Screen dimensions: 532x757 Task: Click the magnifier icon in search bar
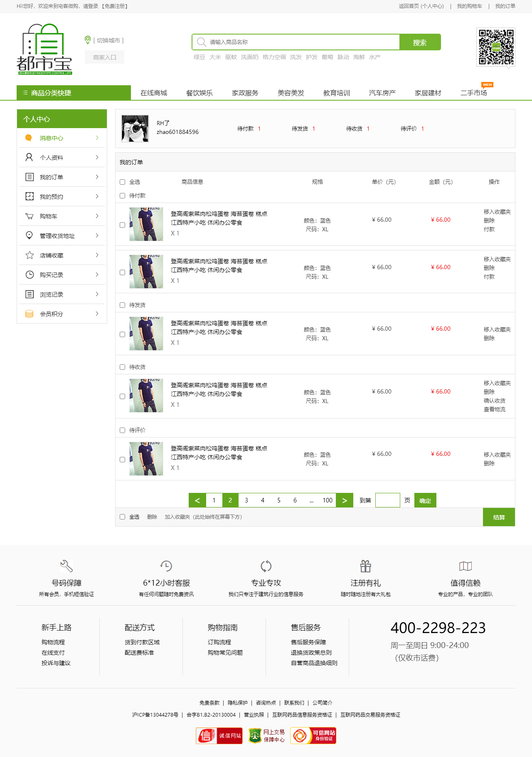click(201, 42)
